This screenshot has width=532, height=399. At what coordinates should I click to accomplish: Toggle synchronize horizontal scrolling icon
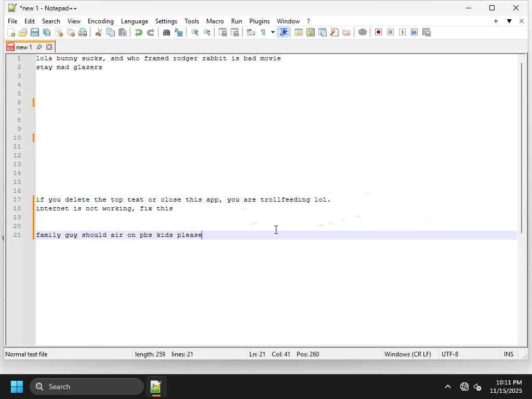pyautogui.click(x=234, y=33)
